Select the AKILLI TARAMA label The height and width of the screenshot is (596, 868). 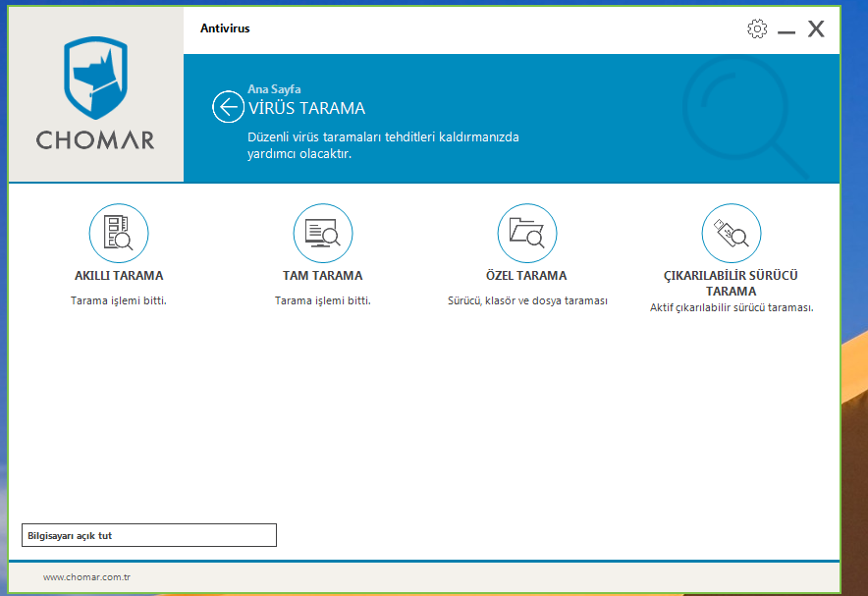pos(119,276)
